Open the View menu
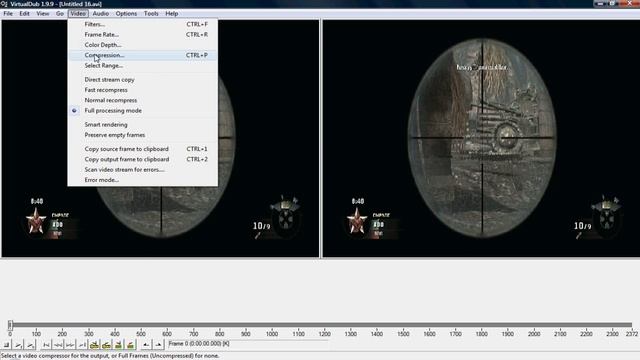The width and height of the screenshot is (640, 360). 42,13
